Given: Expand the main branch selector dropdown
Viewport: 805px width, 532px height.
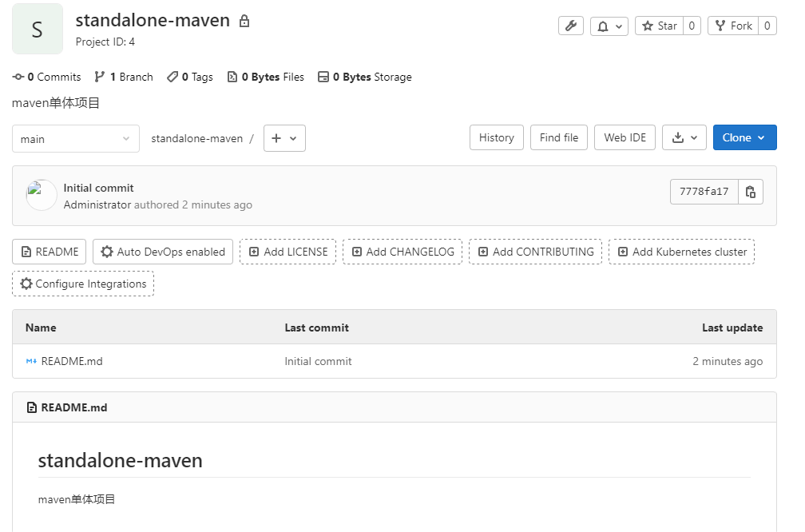Looking at the screenshot, I should pos(76,139).
